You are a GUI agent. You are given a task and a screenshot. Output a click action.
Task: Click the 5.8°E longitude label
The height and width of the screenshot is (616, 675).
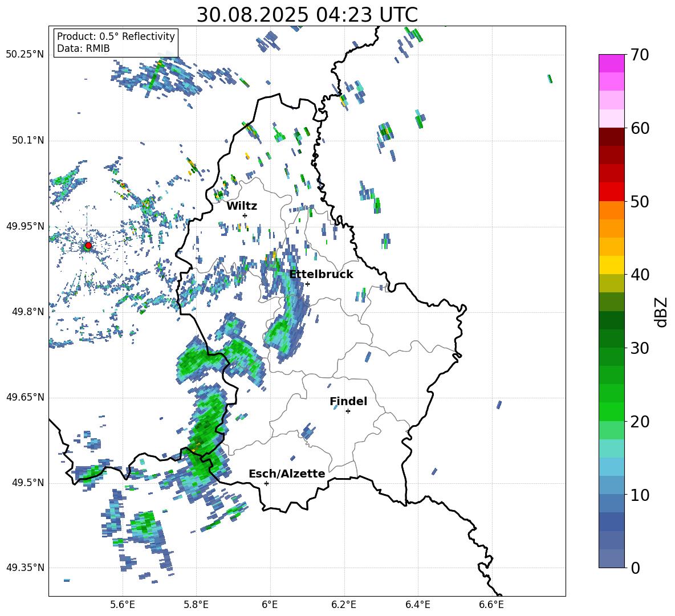(196, 605)
